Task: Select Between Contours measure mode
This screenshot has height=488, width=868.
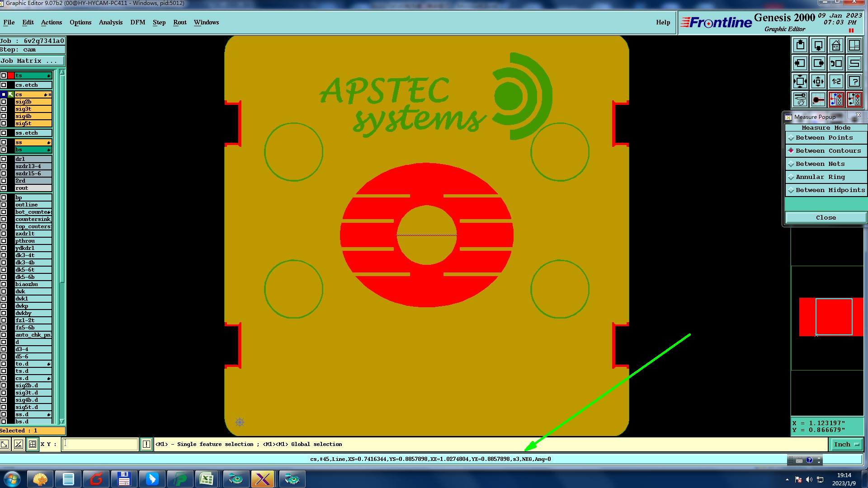Action: [x=826, y=151]
